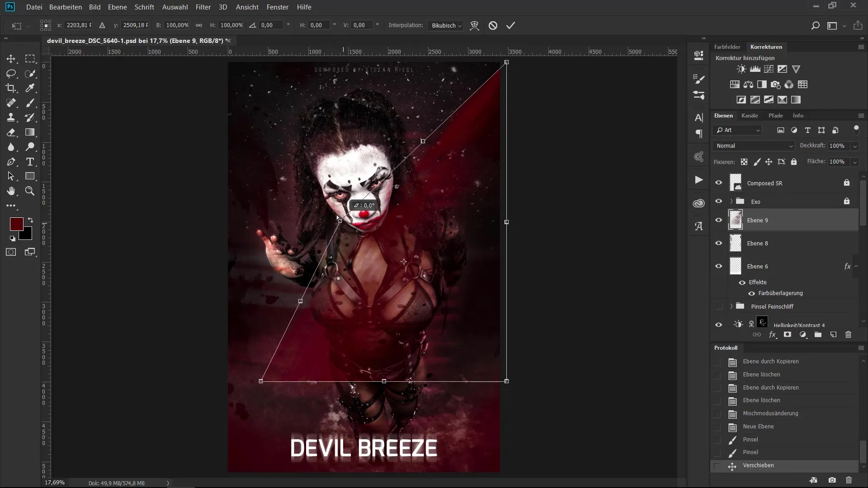Open the Fläche fill dropdown
This screenshot has width=868, height=488.
(x=854, y=162)
